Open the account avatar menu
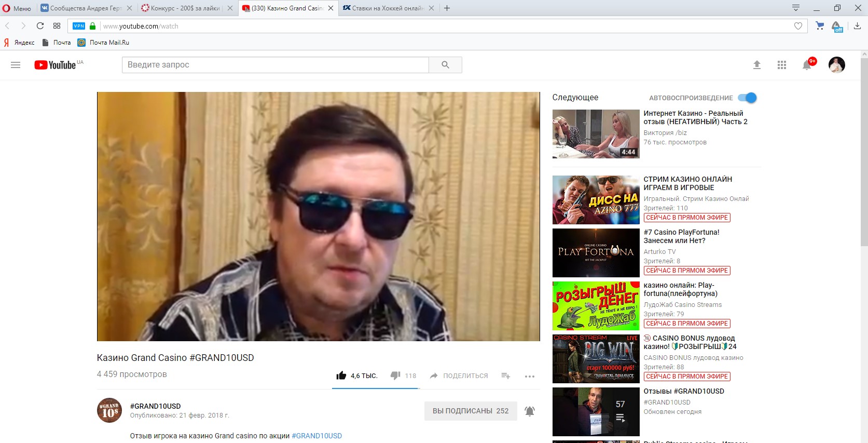Viewport: 868px width, 443px height. point(836,65)
